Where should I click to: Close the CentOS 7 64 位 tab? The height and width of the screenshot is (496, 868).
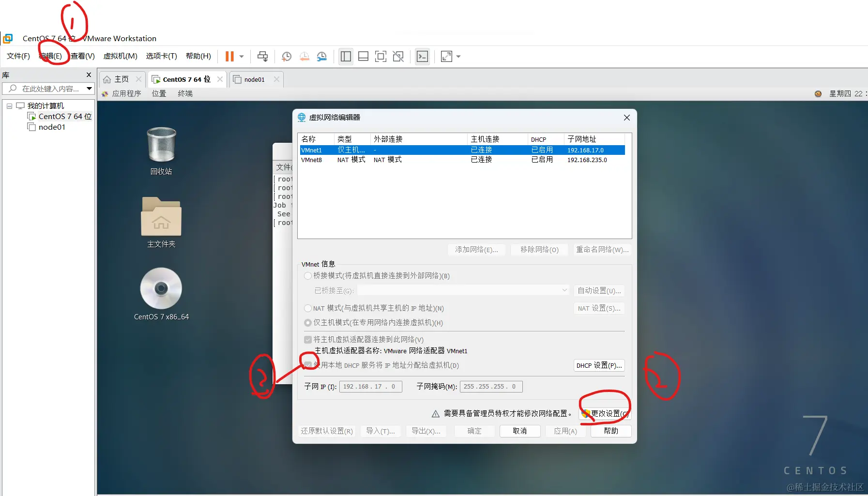point(220,79)
